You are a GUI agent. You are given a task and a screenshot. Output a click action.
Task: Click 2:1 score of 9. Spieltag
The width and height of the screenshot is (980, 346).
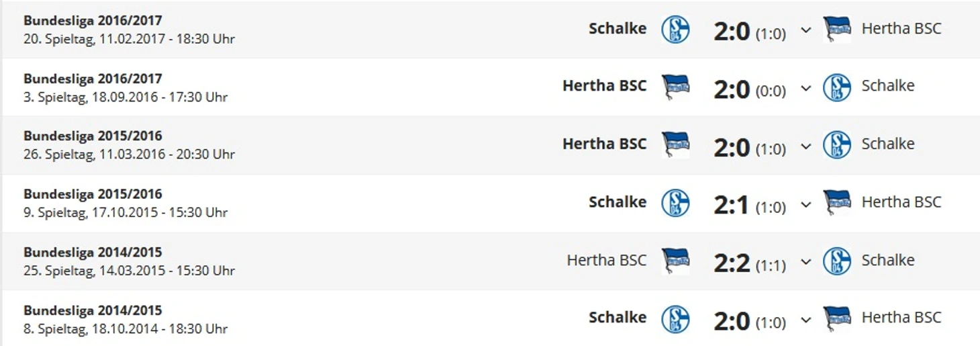pyautogui.click(x=732, y=204)
